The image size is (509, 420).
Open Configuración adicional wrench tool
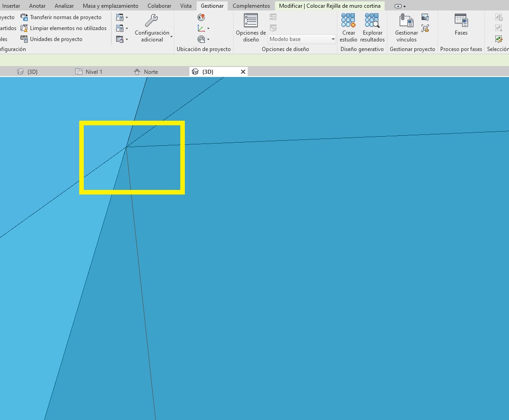pos(152,28)
